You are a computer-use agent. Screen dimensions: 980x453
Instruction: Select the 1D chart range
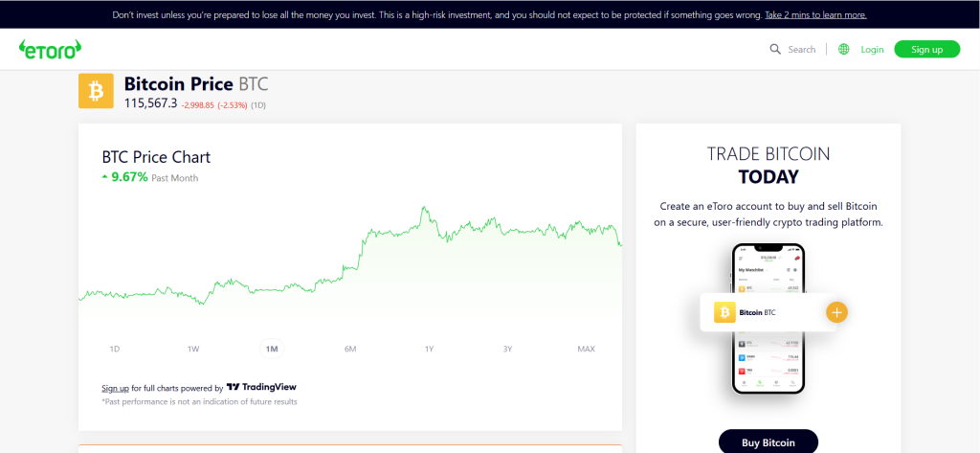coord(115,349)
